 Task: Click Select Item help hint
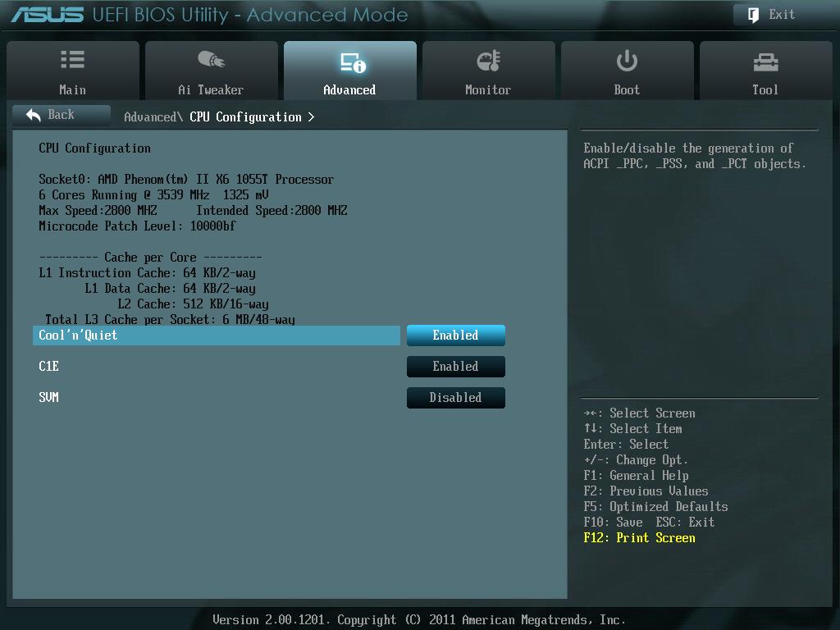click(x=632, y=428)
